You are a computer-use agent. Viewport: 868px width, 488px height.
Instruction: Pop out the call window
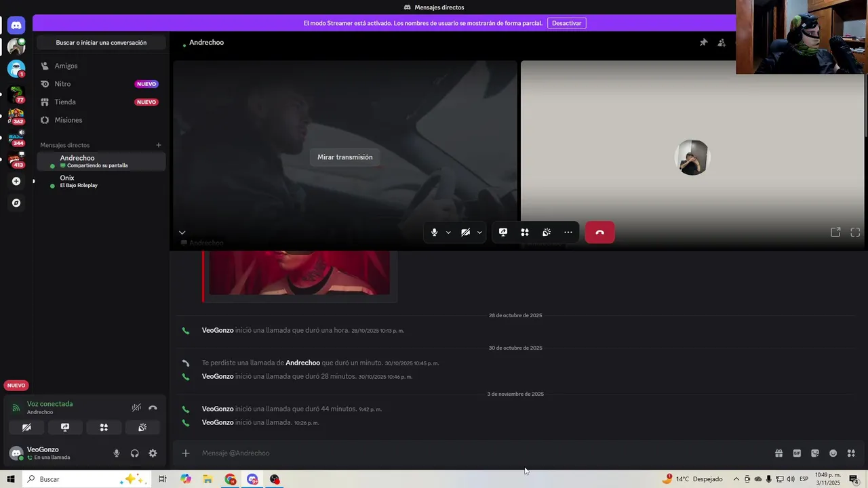[835, 232]
